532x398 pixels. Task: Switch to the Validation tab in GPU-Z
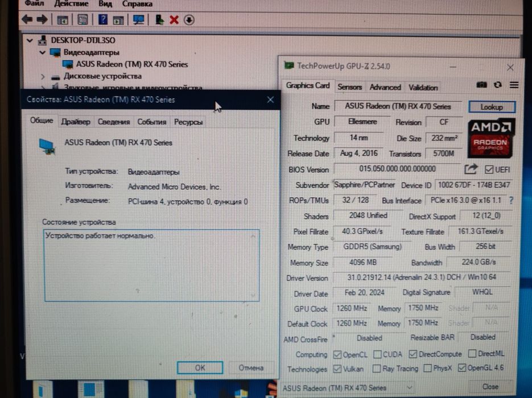tap(423, 88)
